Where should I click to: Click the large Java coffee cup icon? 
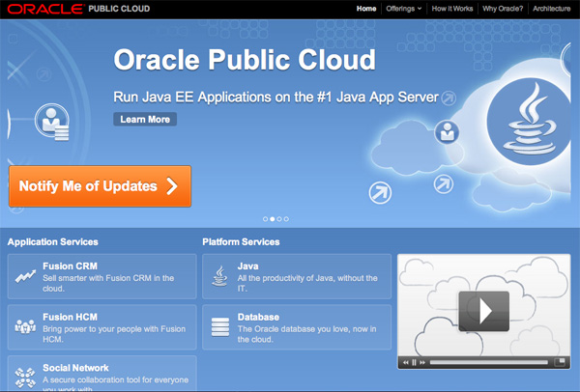[x=529, y=122]
